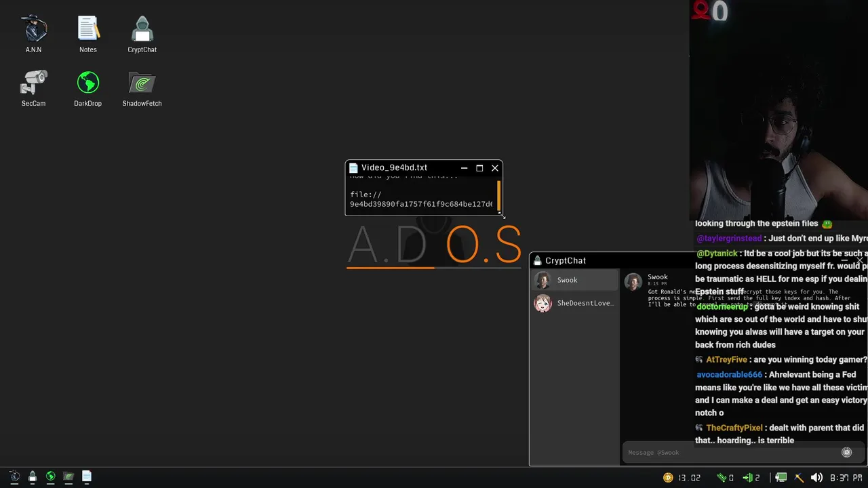Click the green tag counter icon
This screenshot has height=488, width=868.
[722, 478]
